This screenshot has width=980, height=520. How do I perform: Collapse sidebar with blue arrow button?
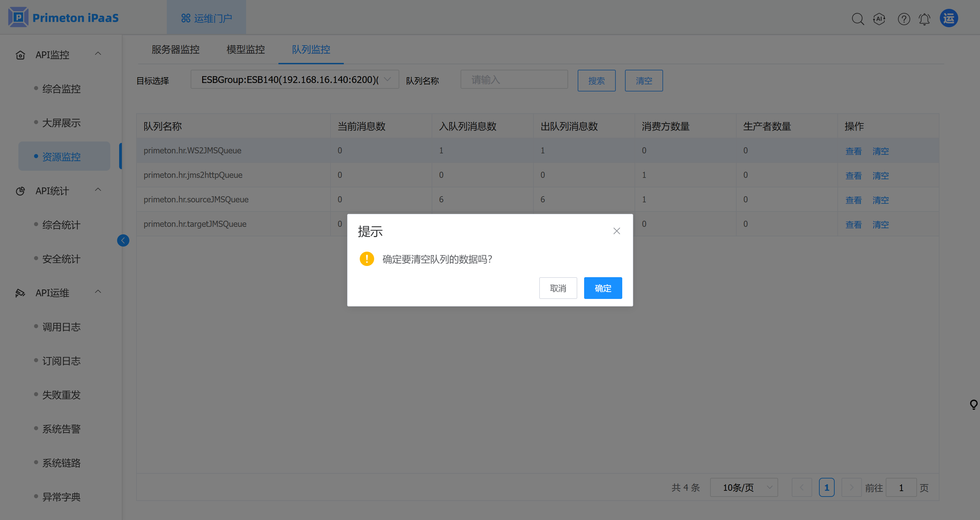(x=123, y=240)
